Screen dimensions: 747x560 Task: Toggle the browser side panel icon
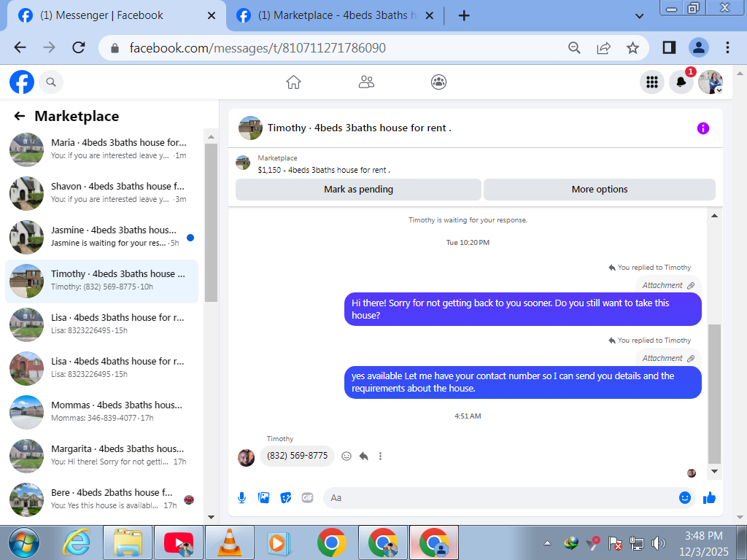669,47
